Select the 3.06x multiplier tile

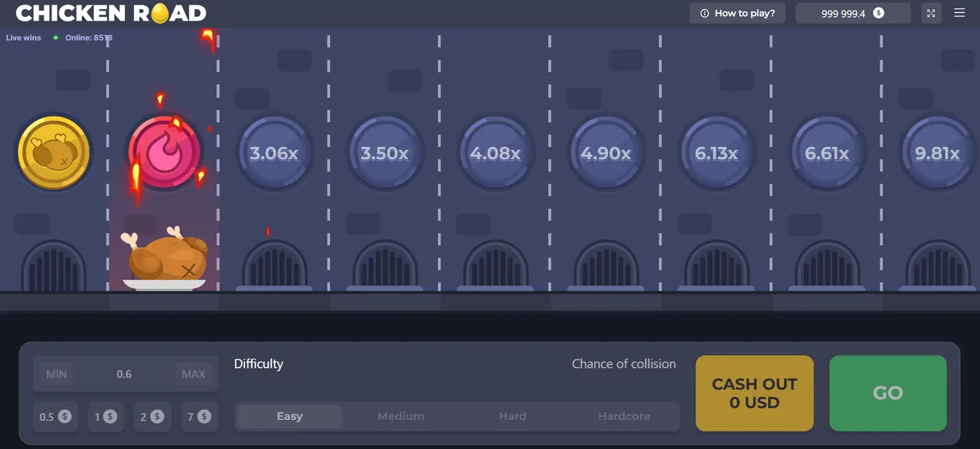(x=274, y=153)
